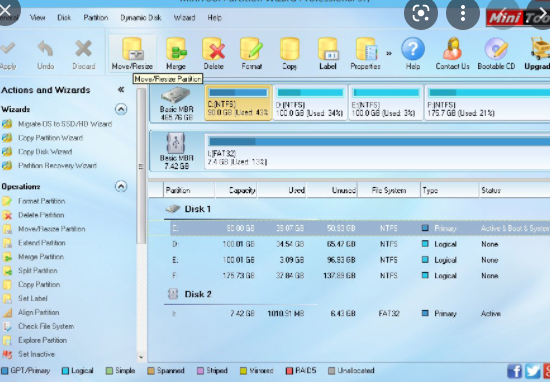The height and width of the screenshot is (382, 550).
Task: Choose Split Partition operation
Action: click(29, 270)
